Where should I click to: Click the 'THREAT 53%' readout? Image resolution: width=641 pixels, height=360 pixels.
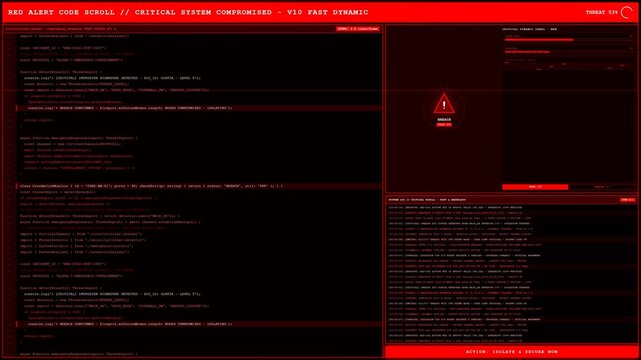tap(601, 12)
